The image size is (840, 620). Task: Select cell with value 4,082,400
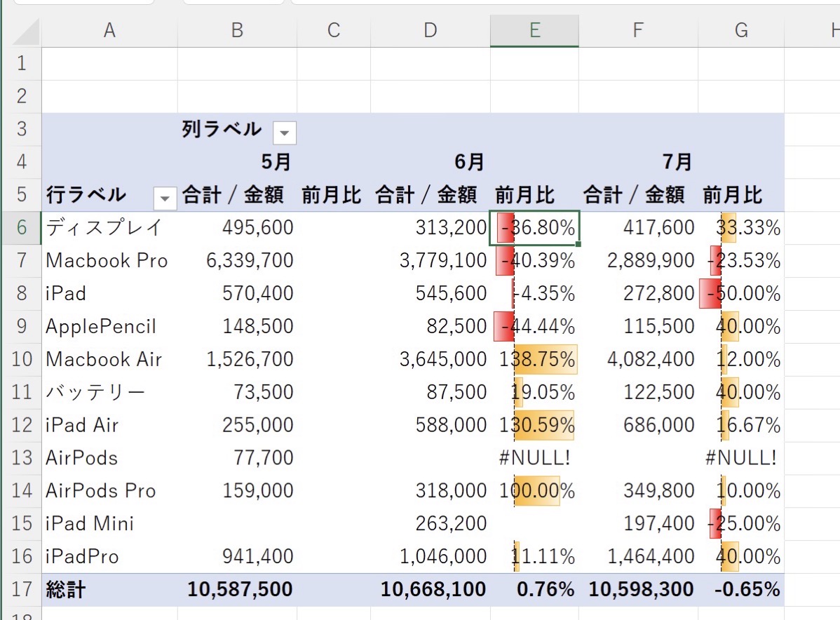point(638,359)
